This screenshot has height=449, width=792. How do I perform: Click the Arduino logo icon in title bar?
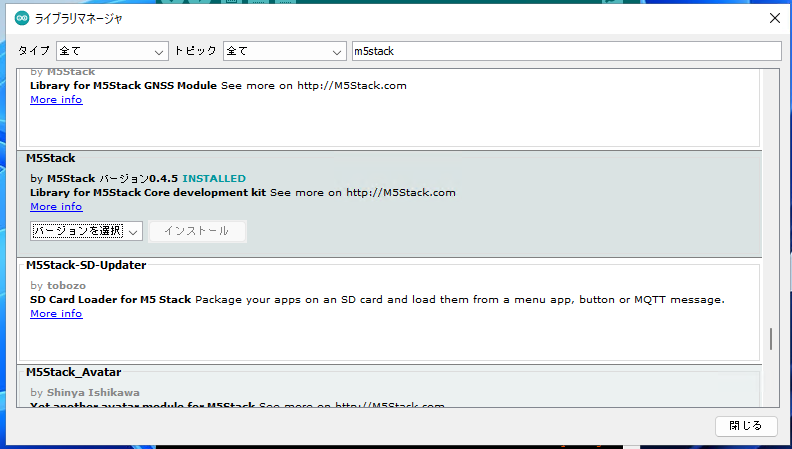pyautogui.click(x=22, y=19)
